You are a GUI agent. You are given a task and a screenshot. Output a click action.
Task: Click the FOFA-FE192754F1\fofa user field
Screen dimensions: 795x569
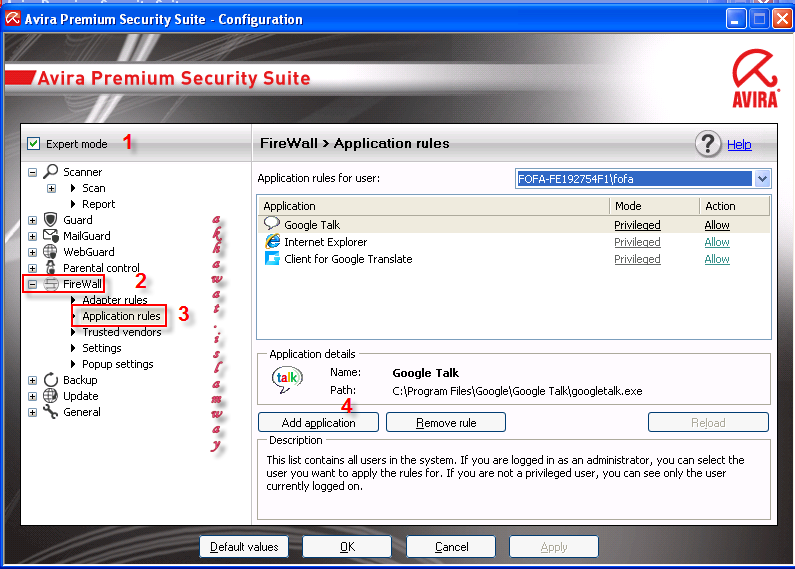[633, 179]
